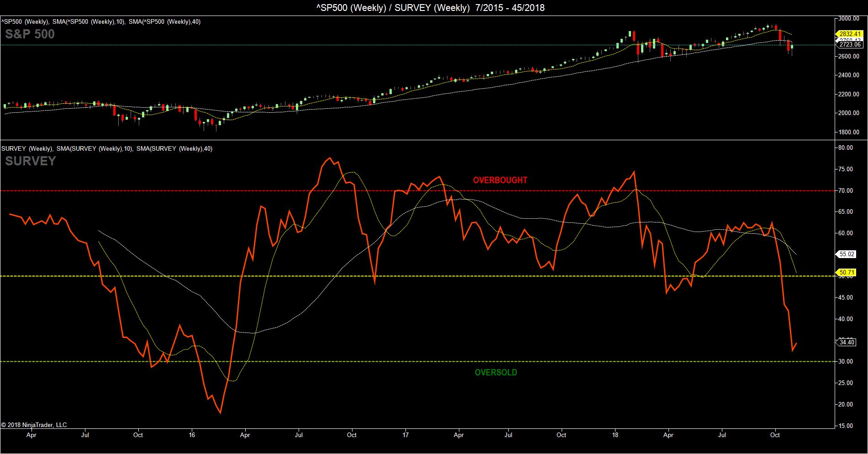Viewport: 868px width, 454px height.
Task: Click the green OVERSOLD label
Action: pos(496,372)
